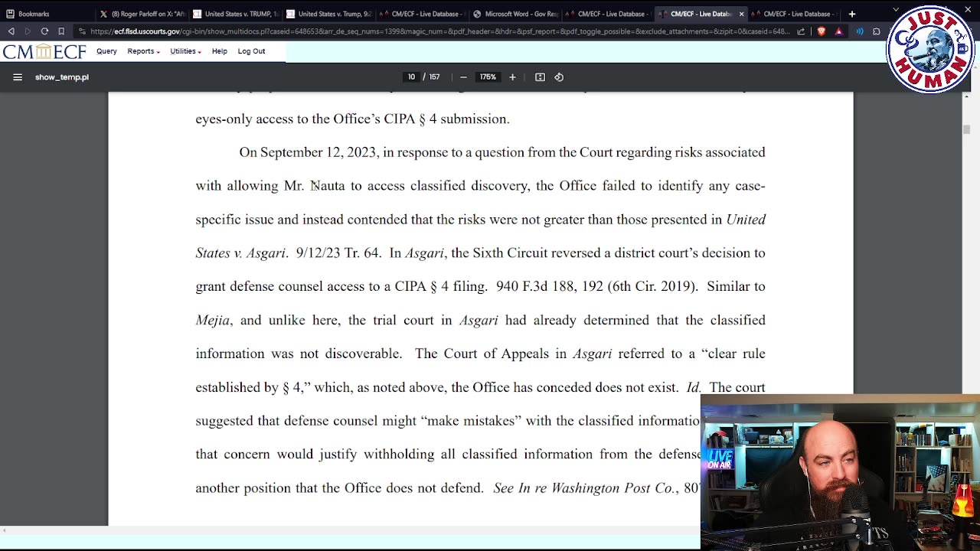Viewport: 980px width, 551px height.
Task: Zoom in the PDF with plus
Action: [513, 77]
